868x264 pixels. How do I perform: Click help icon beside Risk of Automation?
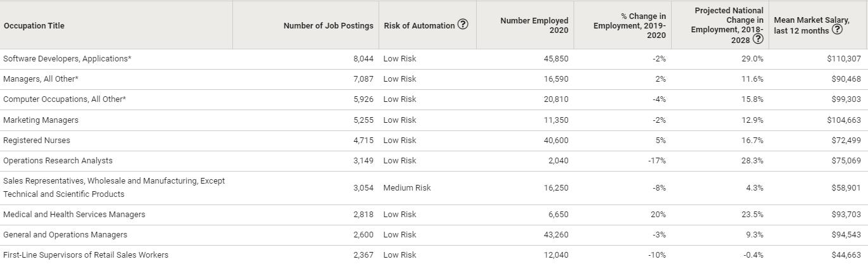point(463,25)
